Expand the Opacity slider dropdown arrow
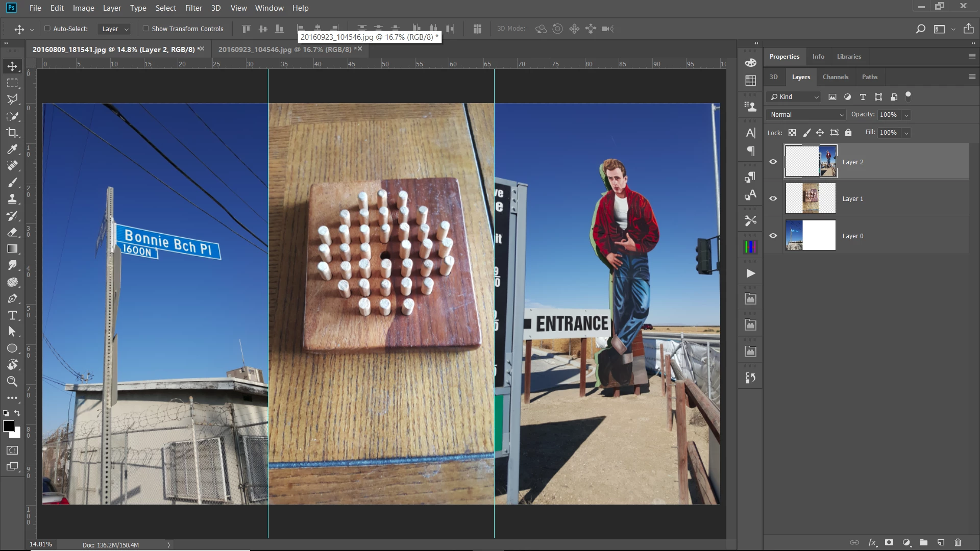The image size is (980, 551). coord(906,115)
